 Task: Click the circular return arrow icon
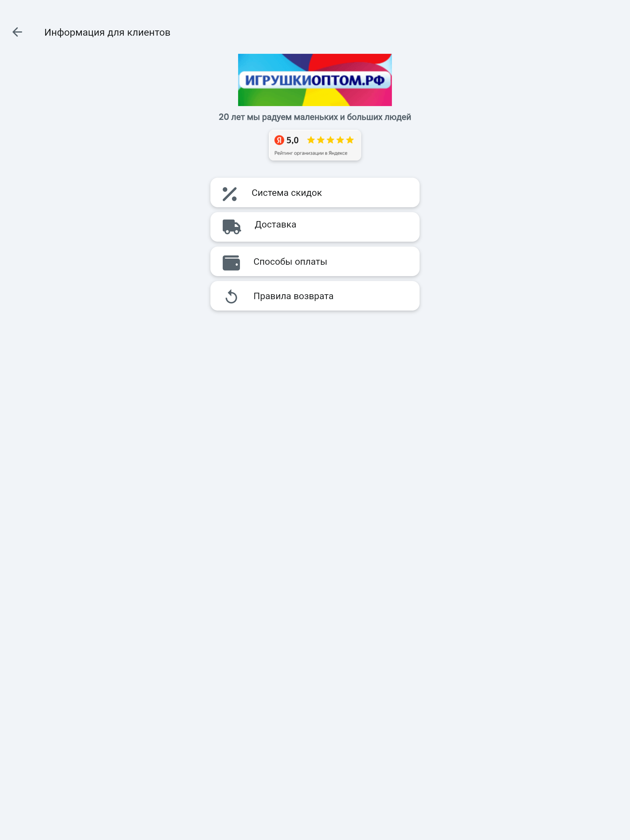(231, 297)
